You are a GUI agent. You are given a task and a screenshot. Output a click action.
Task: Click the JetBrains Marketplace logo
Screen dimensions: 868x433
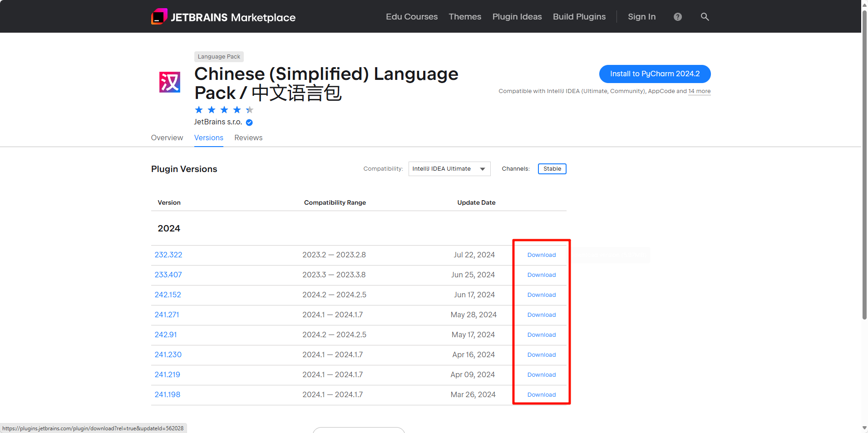pyautogui.click(x=223, y=17)
